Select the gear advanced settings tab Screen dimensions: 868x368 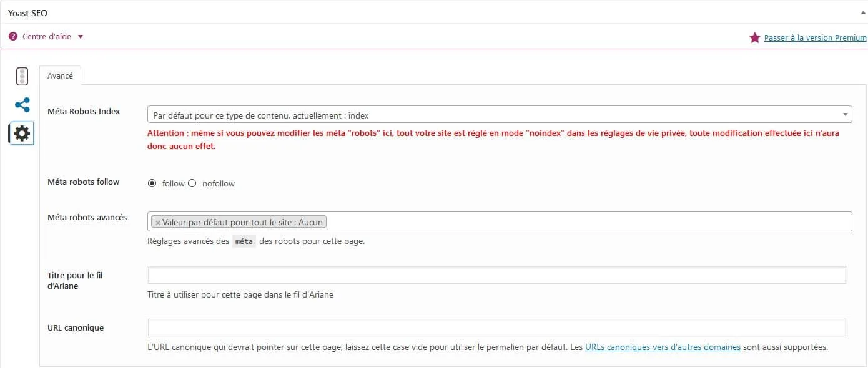(22, 133)
